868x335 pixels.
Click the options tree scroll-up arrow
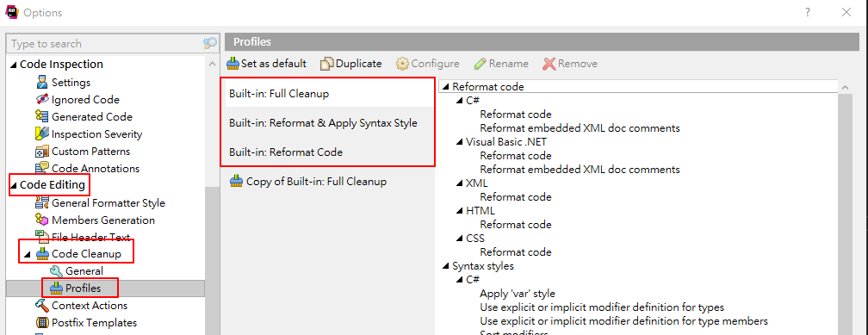[212, 65]
